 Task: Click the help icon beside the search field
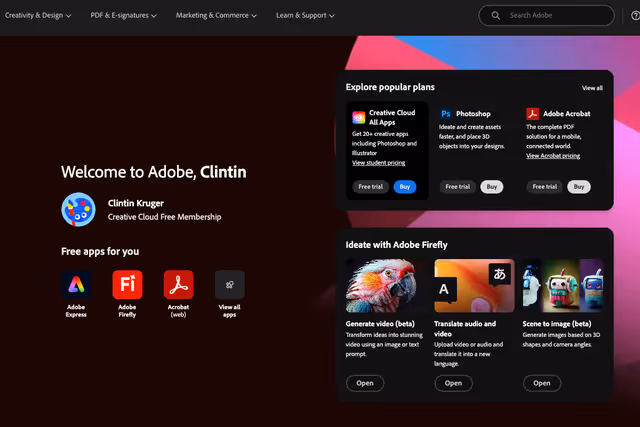[635, 16]
